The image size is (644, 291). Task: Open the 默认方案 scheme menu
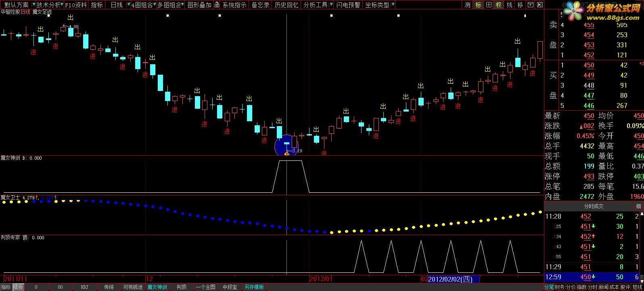pos(16,5)
